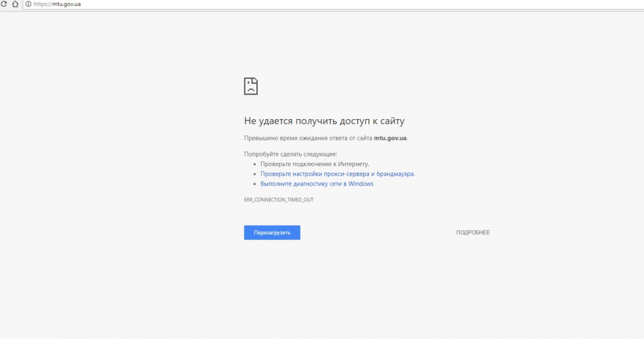Click the browser reload icon
The width and height of the screenshot is (644, 339).
pyautogui.click(x=4, y=4)
